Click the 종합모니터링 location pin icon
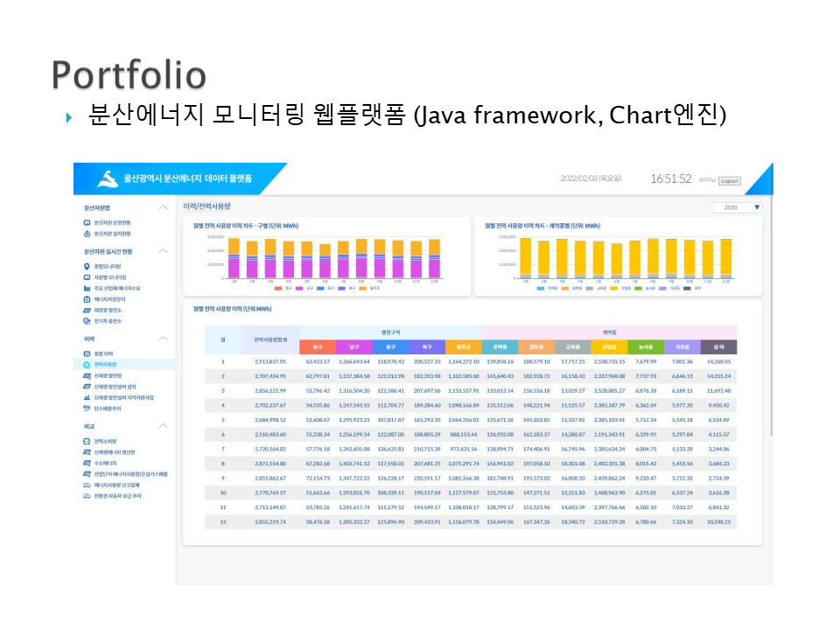 click(87, 266)
